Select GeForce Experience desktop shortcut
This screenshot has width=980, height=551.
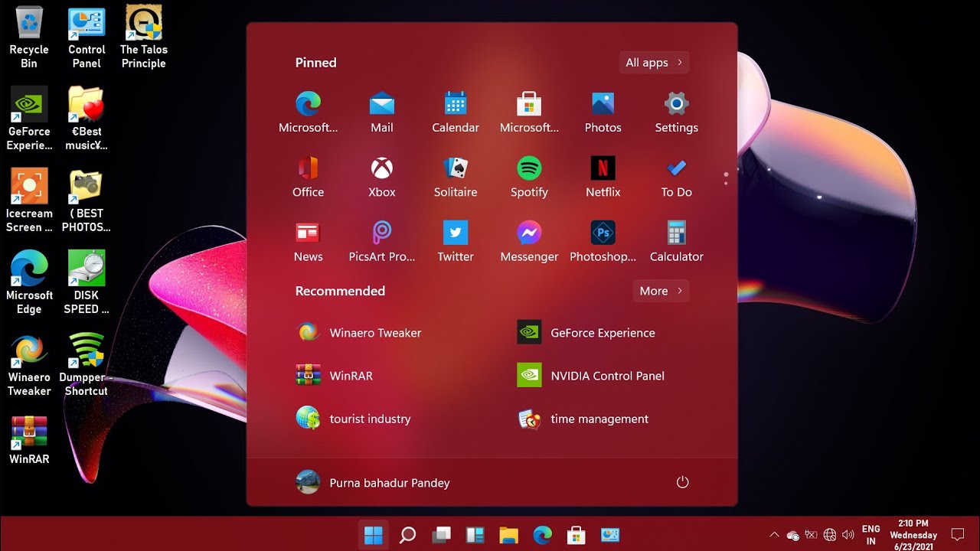tap(29, 119)
